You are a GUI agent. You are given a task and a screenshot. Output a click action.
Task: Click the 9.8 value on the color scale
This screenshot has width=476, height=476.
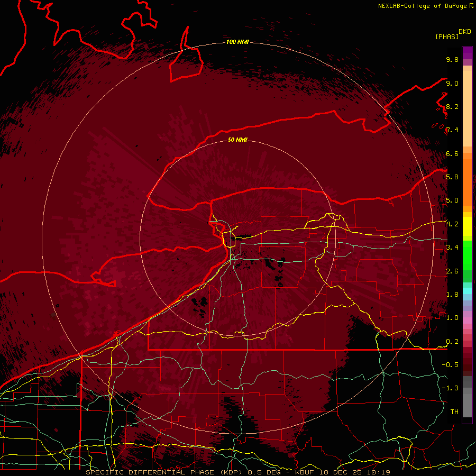452,59
